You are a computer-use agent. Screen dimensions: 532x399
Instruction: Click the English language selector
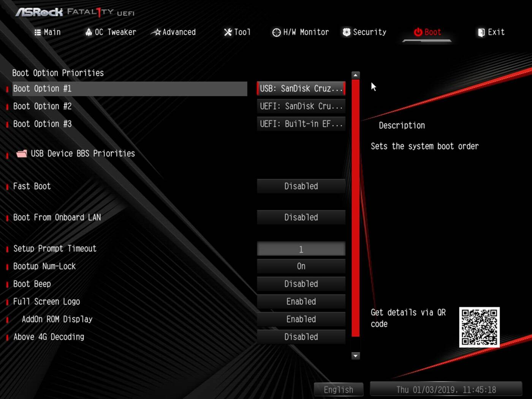[x=338, y=389]
